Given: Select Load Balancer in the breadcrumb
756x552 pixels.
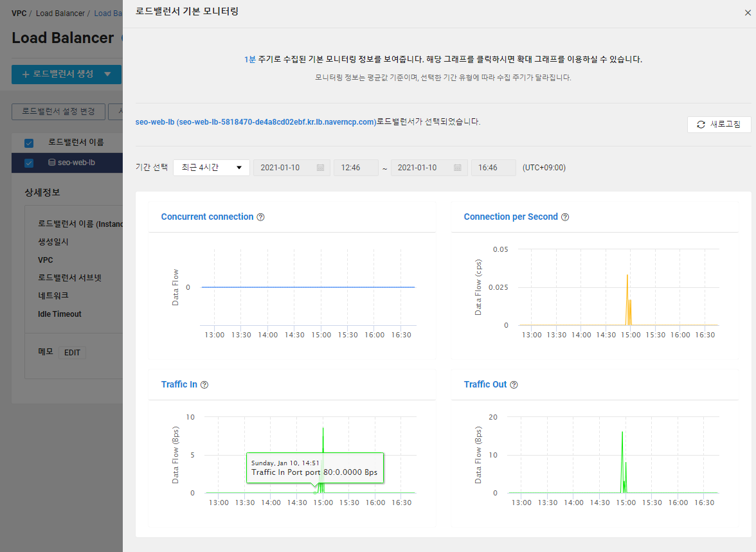Looking at the screenshot, I should click(x=60, y=13).
